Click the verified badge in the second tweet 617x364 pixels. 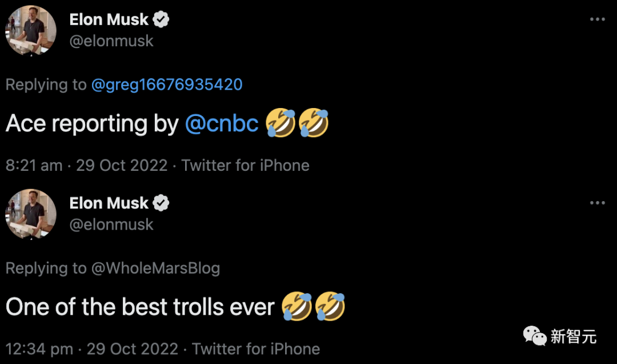click(162, 203)
